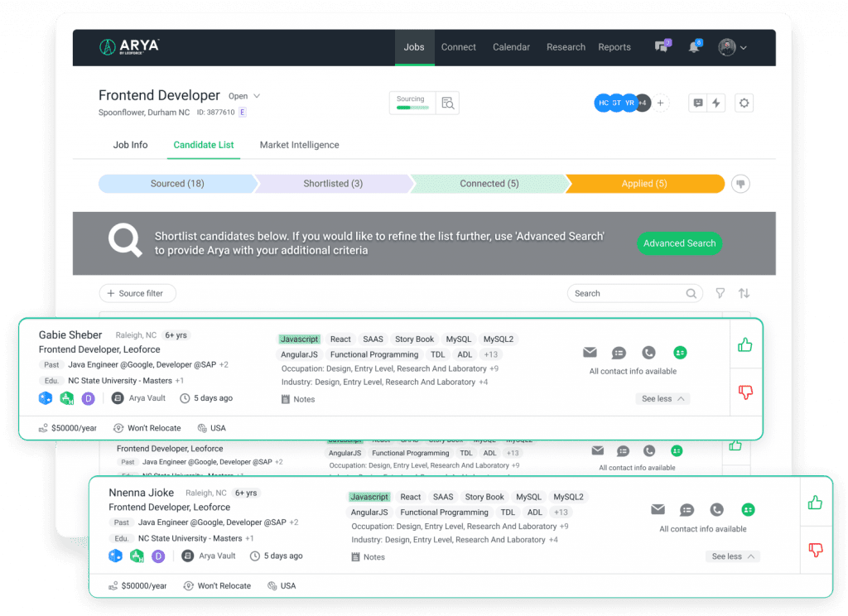Select the Applied (5) stage
The width and height of the screenshot is (848, 616).
click(644, 184)
